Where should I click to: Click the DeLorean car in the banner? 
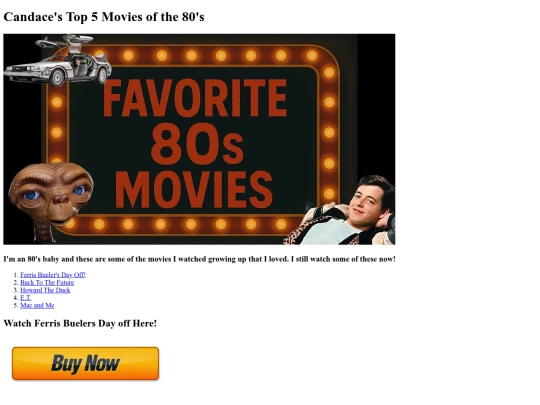click(x=58, y=61)
